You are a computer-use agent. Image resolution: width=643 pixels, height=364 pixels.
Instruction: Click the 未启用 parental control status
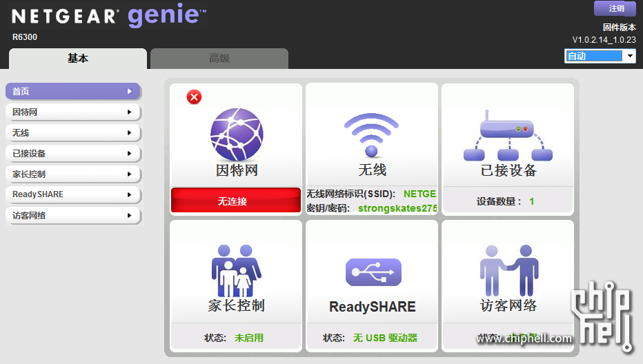(249, 338)
